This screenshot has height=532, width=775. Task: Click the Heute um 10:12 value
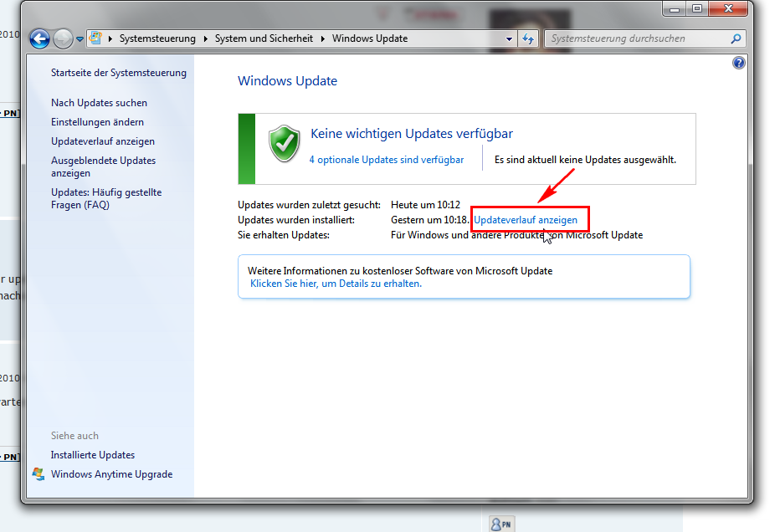pos(425,204)
